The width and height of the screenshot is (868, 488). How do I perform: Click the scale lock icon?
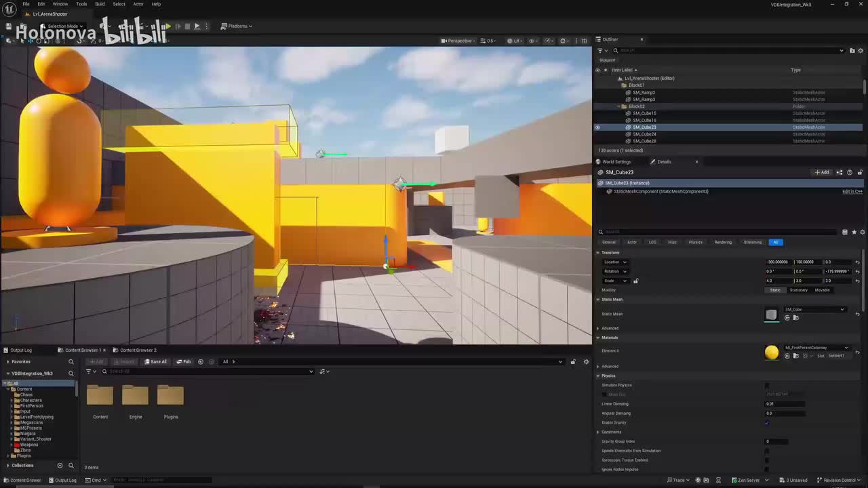click(635, 281)
